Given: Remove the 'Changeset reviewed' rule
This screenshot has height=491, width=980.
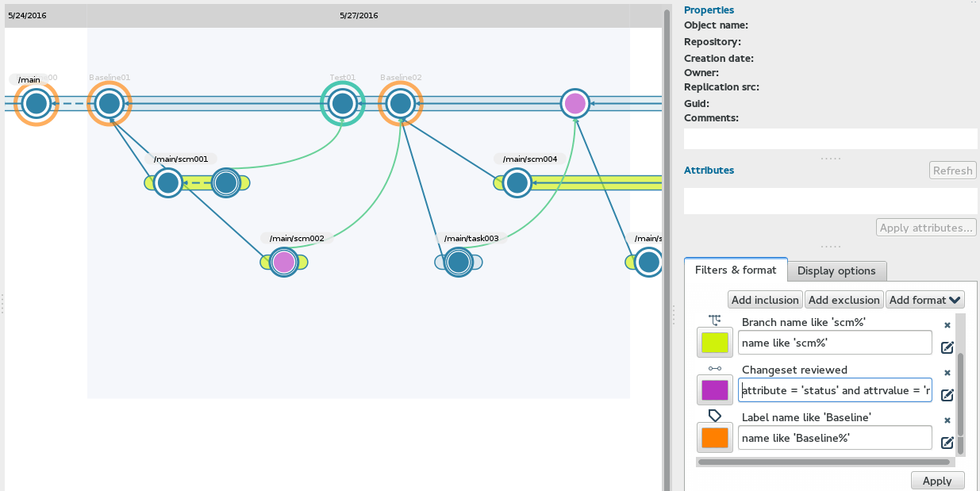Looking at the screenshot, I should coord(947,373).
